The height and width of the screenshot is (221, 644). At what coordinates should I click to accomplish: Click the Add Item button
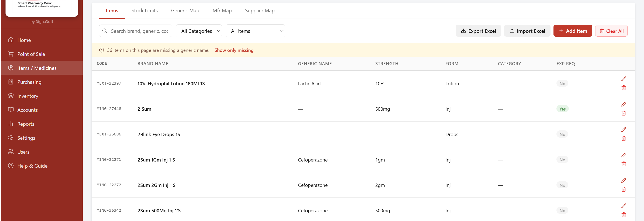573,31
